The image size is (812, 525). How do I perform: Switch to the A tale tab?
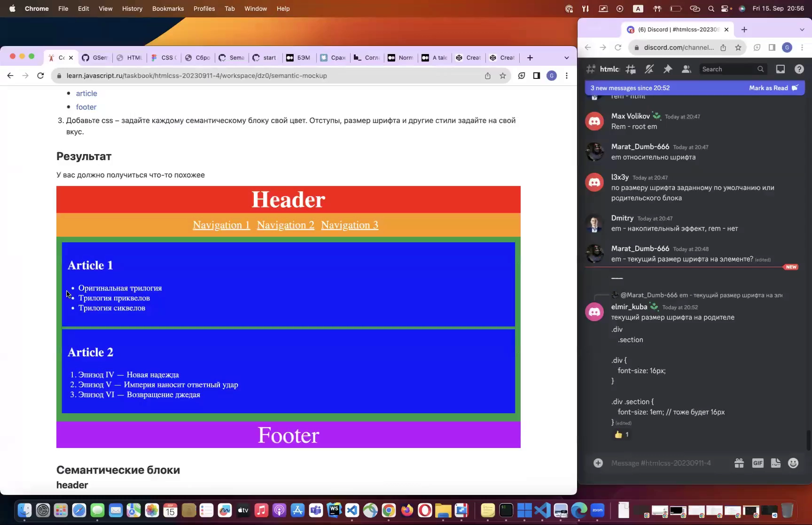coord(434,58)
